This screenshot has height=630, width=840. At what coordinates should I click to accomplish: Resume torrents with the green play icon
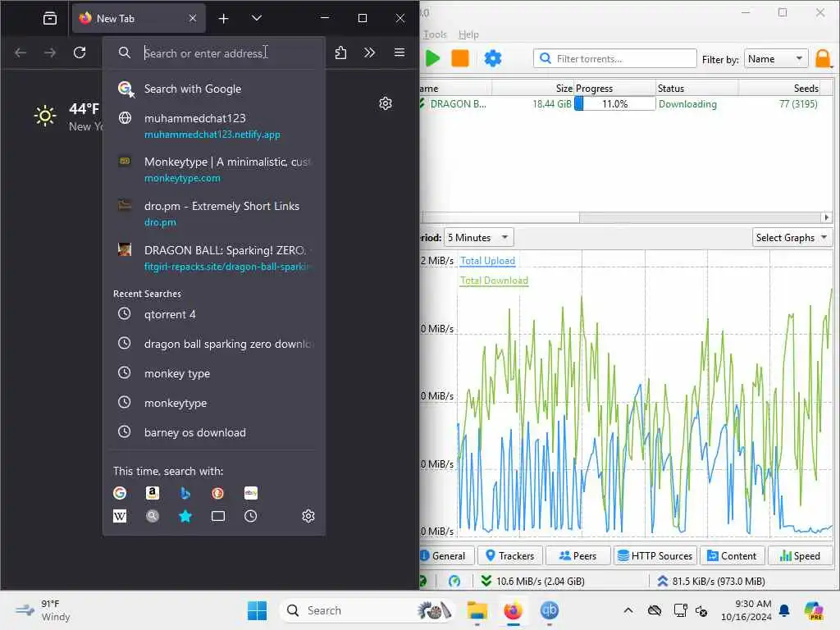[x=432, y=58]
